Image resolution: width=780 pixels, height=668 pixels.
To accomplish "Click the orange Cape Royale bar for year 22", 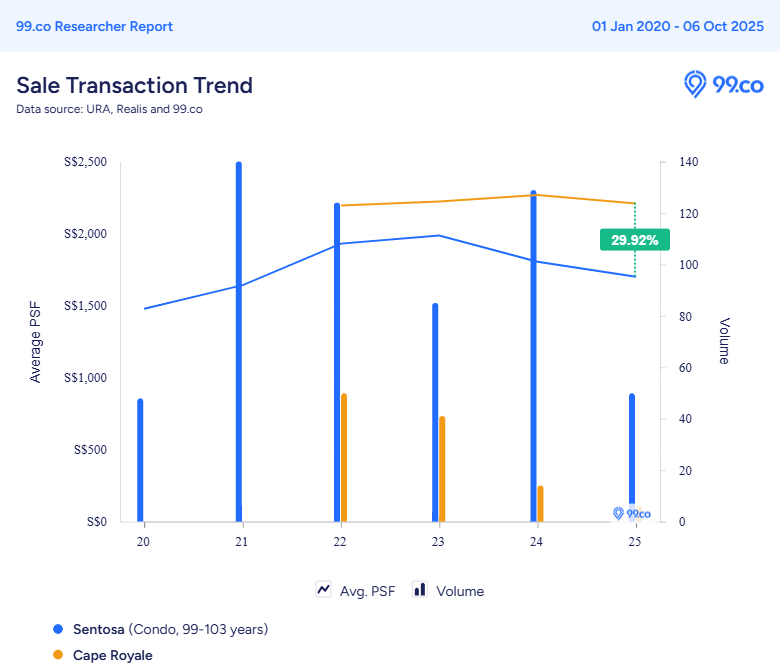I will coord(344,457).
